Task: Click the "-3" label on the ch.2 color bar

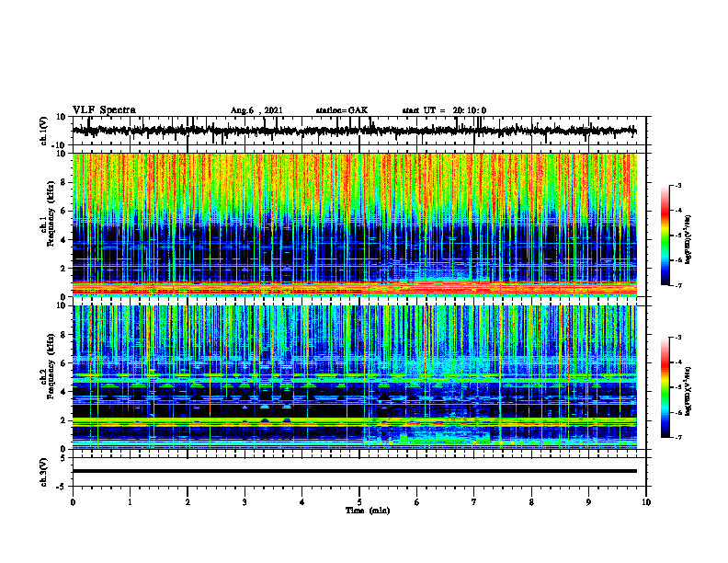Action: 678,338
